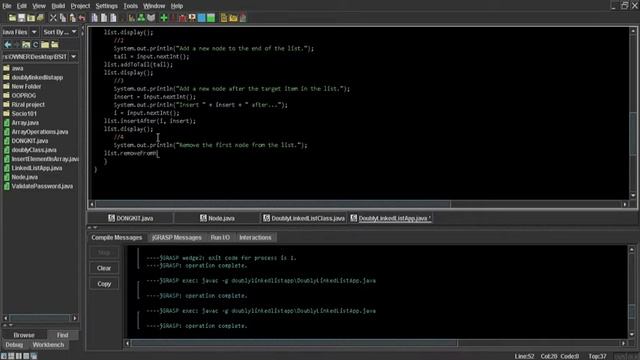
Task: Click the Clear button in messages panel
Action: click(x=104, y=268)
